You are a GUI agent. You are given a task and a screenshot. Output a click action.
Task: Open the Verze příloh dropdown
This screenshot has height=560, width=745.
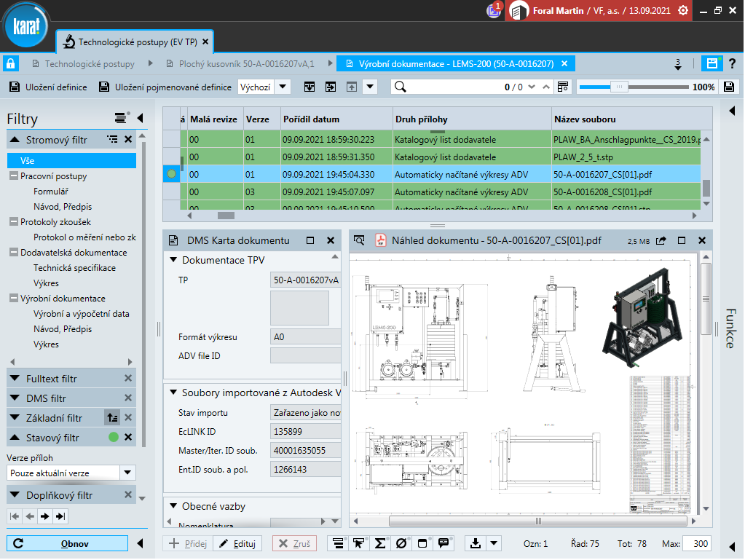pos(127,473)
